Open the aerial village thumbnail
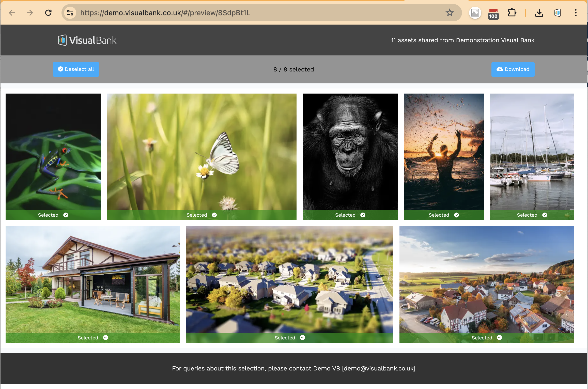Image resolution: width=588 pixels, height=389 pixels. click(x=486, y=279)
